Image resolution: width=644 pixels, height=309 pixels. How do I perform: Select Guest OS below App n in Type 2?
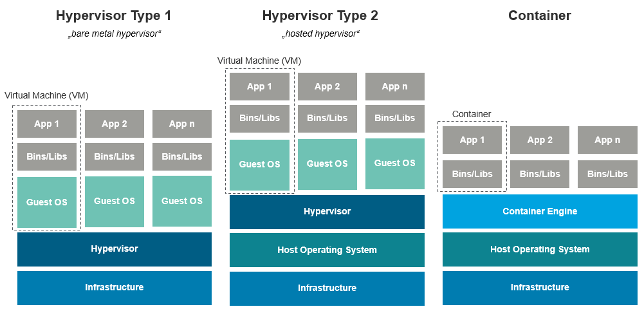394,164
